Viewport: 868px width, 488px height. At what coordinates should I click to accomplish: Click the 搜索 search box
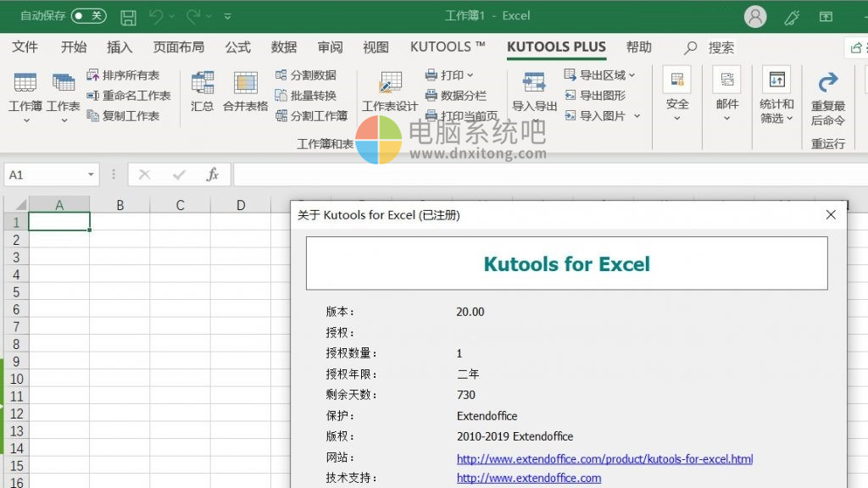[x=721, y=47]
